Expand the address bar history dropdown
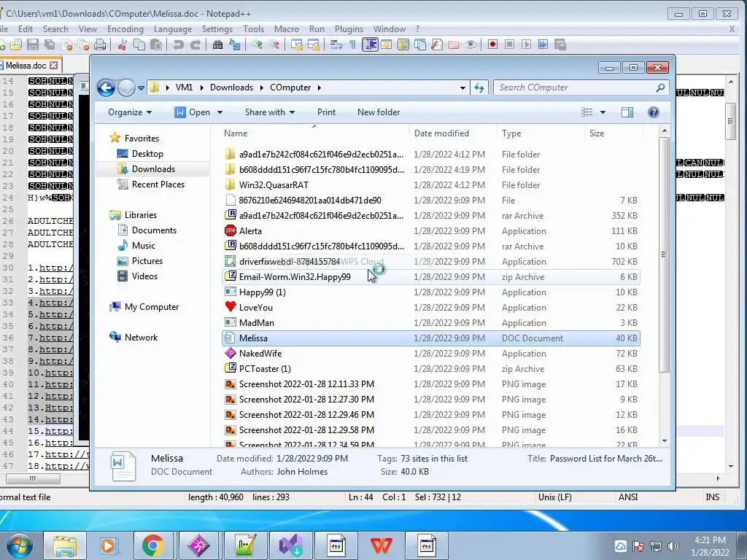 click(462, 88)
